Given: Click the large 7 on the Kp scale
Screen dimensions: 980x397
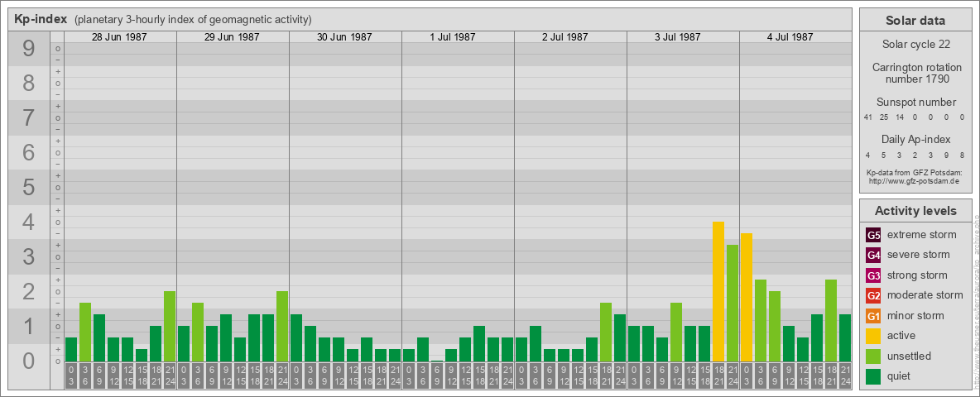Looking at the screenshot, I should [28, 118].
